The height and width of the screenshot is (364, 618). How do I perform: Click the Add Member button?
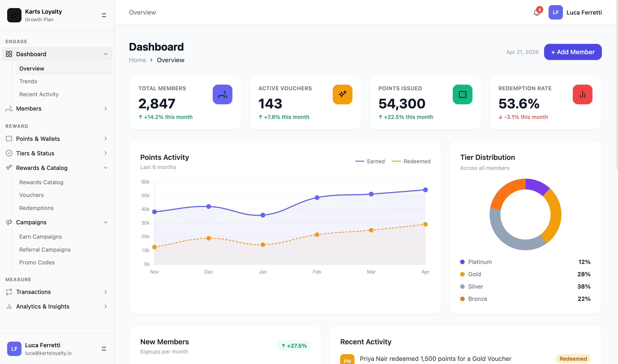tap(572, 52)
